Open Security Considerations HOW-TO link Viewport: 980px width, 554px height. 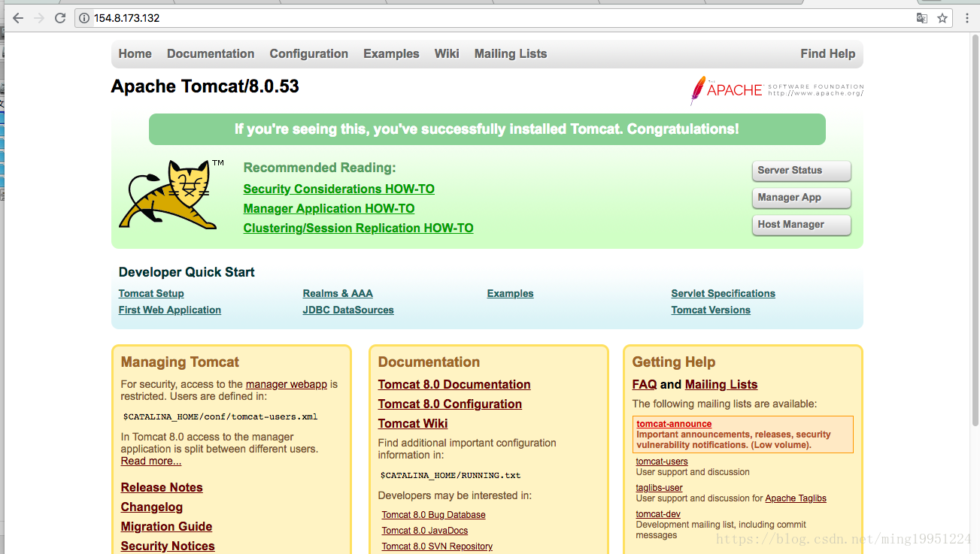point(339,189)
